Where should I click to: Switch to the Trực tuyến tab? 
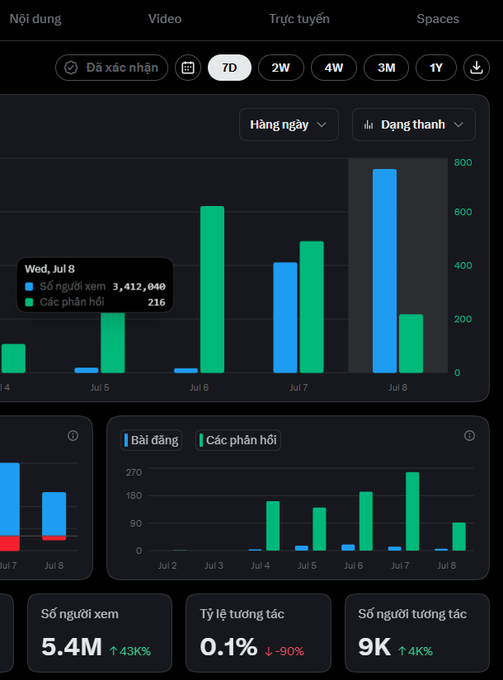coord(299,19)
